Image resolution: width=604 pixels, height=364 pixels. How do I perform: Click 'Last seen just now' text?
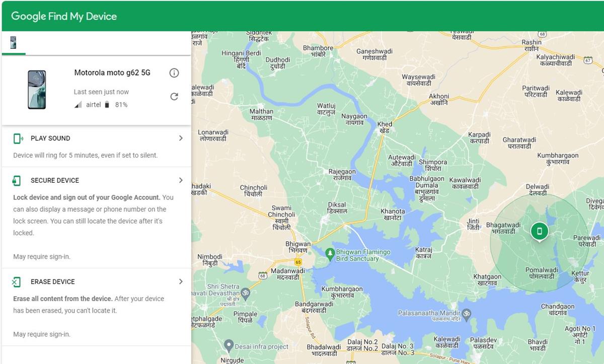point(101,92)
